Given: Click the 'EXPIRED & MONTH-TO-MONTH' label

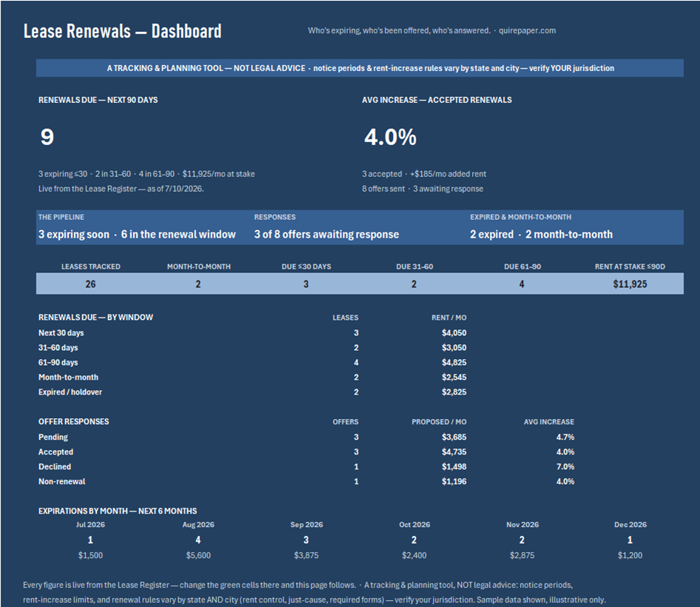Looking at the screenshot, I should (520, 217).
